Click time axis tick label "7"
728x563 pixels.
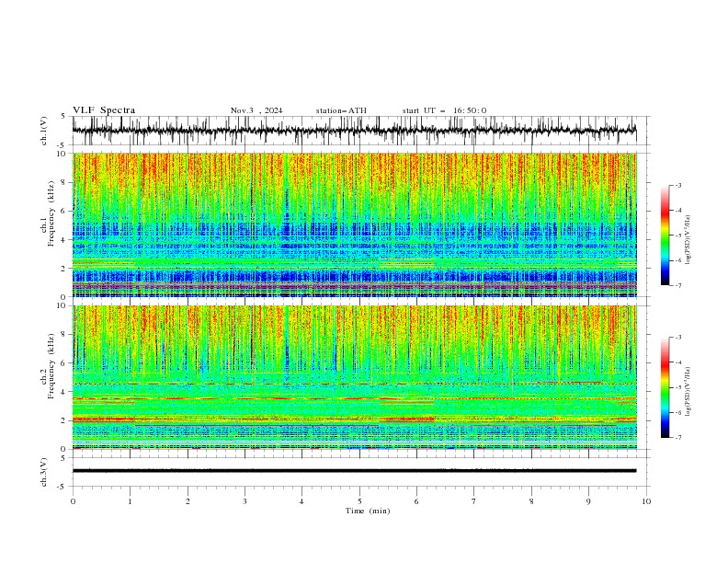pos(474,501)
